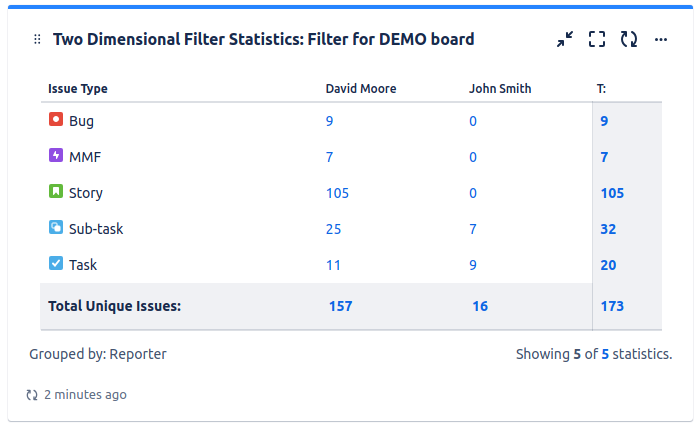Click the 'Bug' row label
Image resolution: width=699 pixels, height=426 pixels.
pos(81,121)
